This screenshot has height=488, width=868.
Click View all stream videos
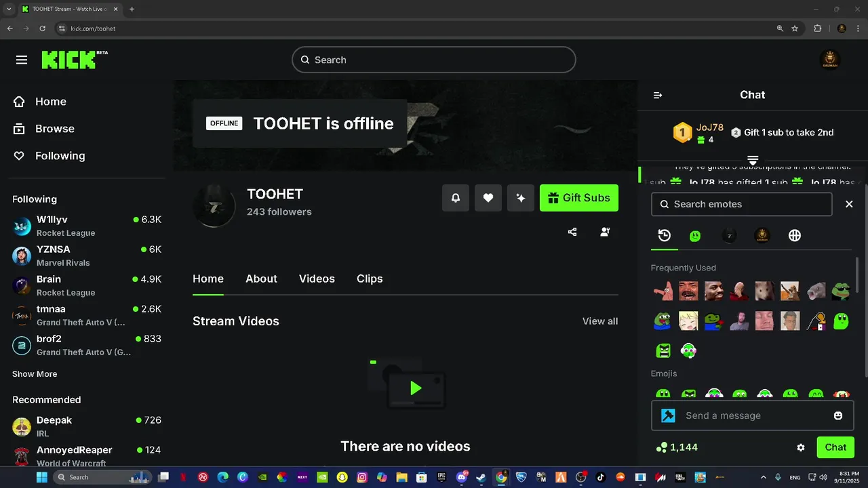click(600, 321)
